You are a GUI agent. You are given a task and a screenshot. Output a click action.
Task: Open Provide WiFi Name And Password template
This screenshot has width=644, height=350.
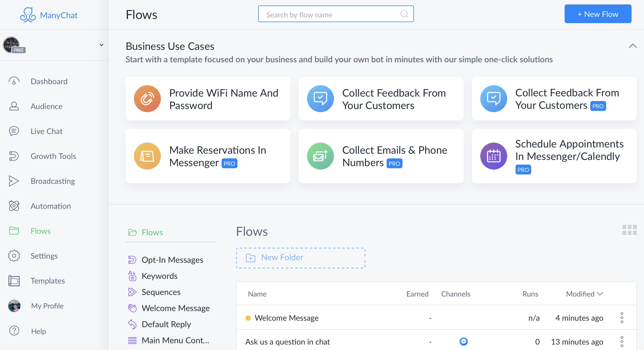[208, 99]
